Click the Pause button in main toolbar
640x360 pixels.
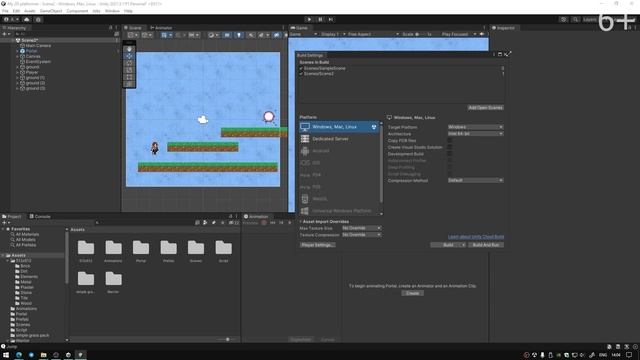[x=320, y=19]
